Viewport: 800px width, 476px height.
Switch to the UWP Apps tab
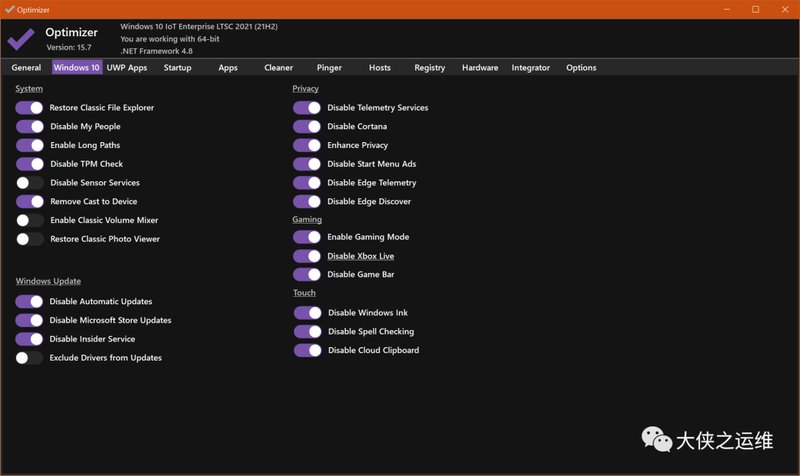pyautogui.click(x=127, y=68)
